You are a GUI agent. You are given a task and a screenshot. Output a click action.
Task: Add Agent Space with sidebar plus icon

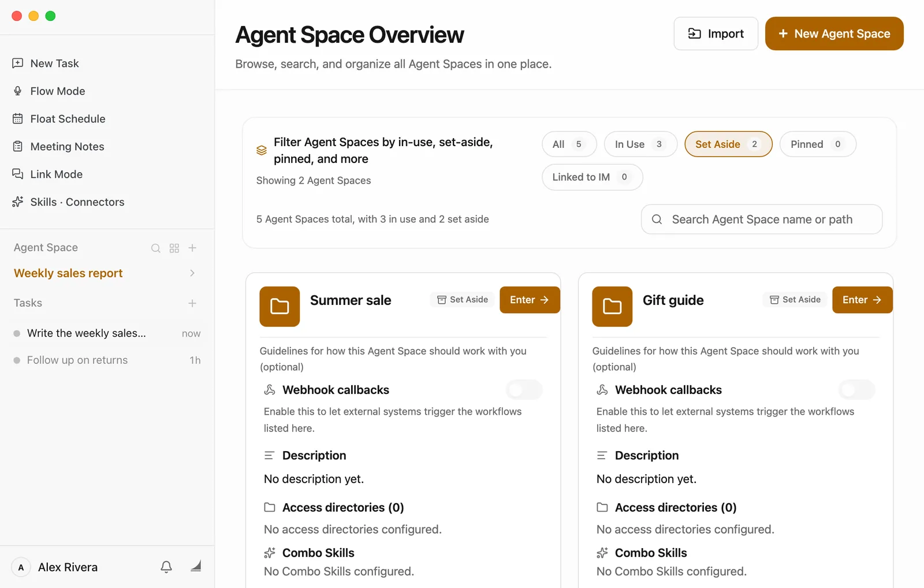coord(193,248)
